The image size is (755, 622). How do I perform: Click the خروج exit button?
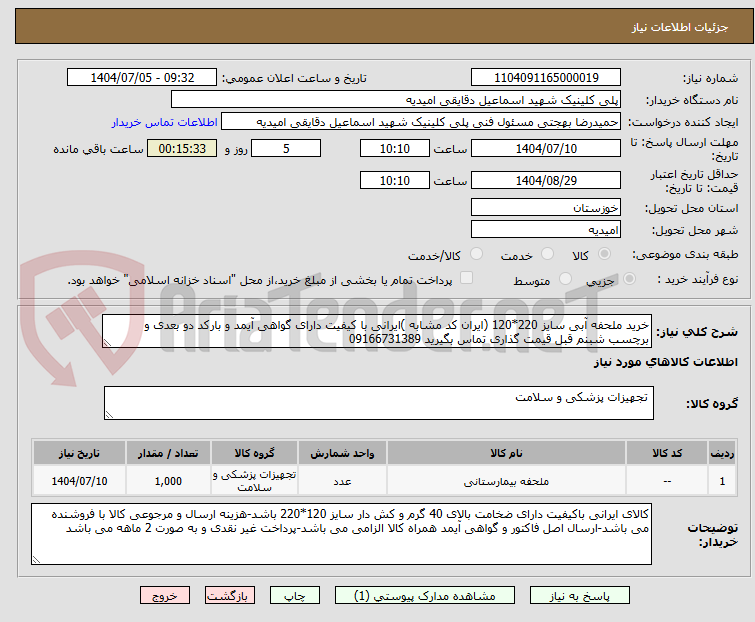coord(166,595)
